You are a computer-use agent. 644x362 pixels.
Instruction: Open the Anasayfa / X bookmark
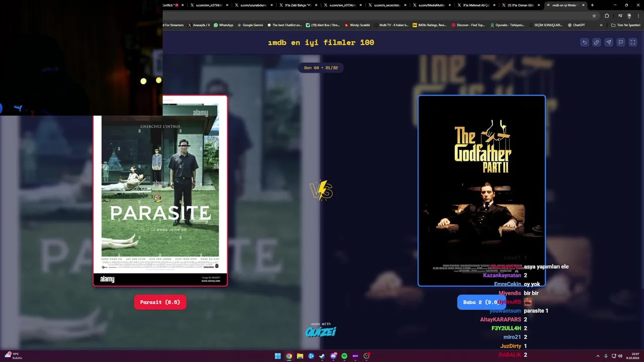tap(199, 25)
